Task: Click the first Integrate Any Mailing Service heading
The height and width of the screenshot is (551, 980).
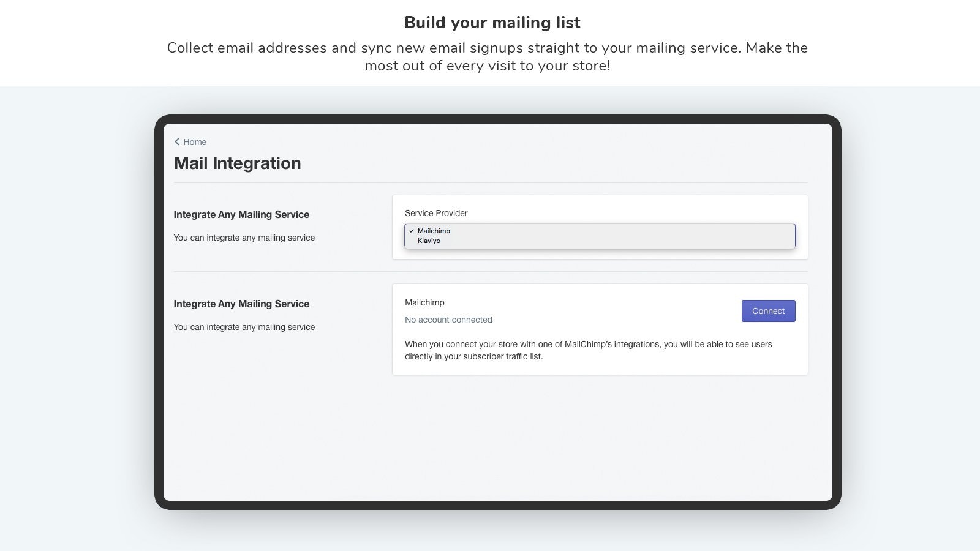Action: coord(242,214)
